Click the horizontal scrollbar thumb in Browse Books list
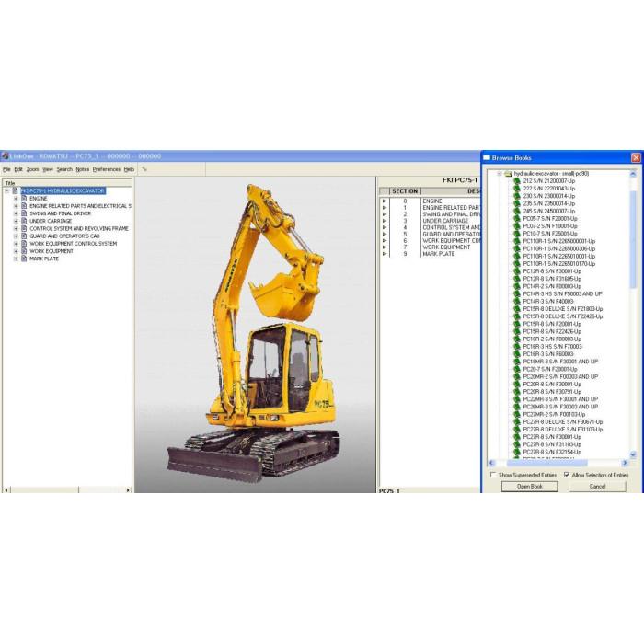 [546, 463]
